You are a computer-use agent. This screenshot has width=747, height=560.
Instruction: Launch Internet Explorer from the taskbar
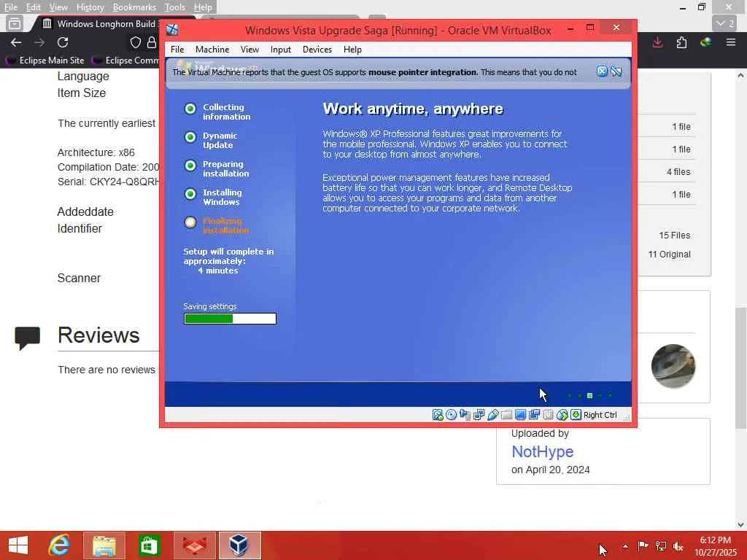tap(59, 545)
